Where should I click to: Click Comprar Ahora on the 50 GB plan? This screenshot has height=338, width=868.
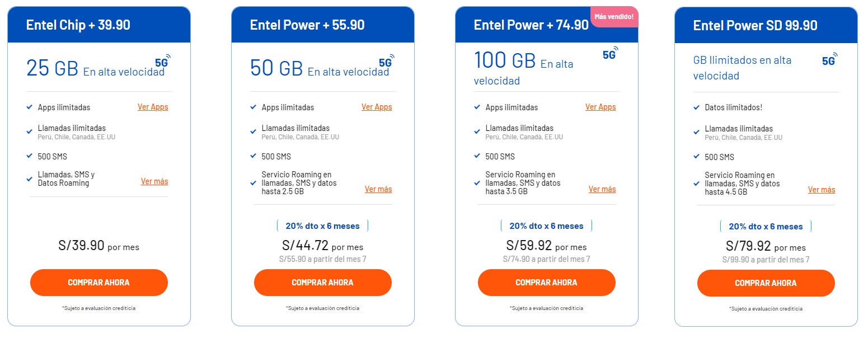322,283
